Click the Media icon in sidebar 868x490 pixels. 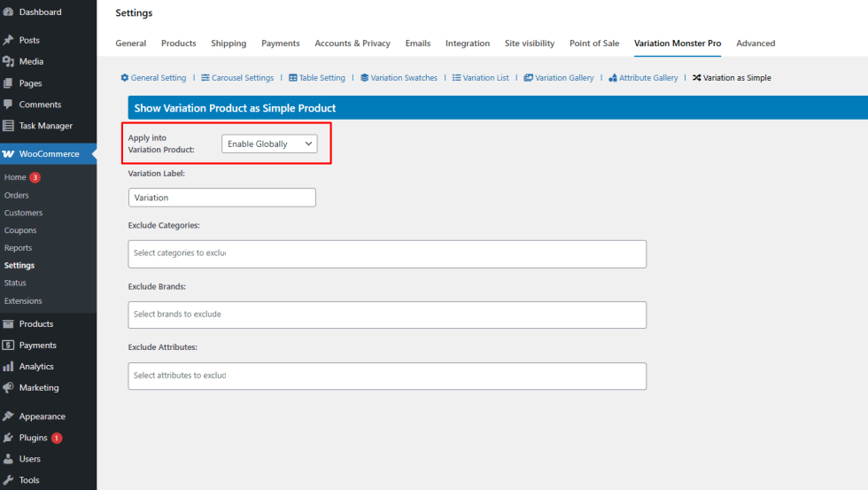[x=8, y=61]
